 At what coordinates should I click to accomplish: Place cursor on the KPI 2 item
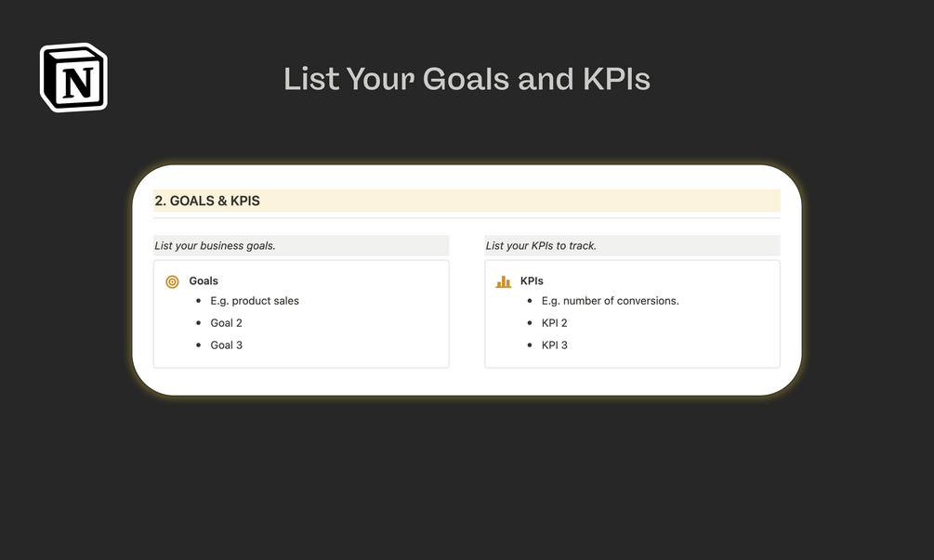point(554,323)
